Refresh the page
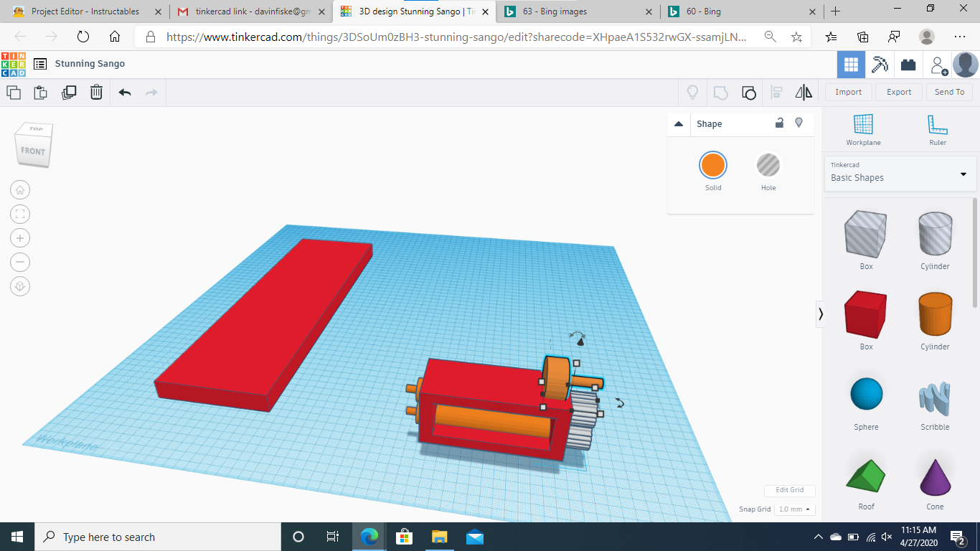Screen dimensions: 980x551 tap(83, 37)
